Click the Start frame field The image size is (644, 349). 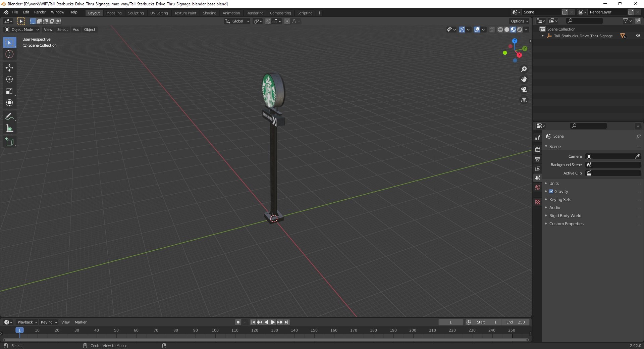(x=487, y=322)
